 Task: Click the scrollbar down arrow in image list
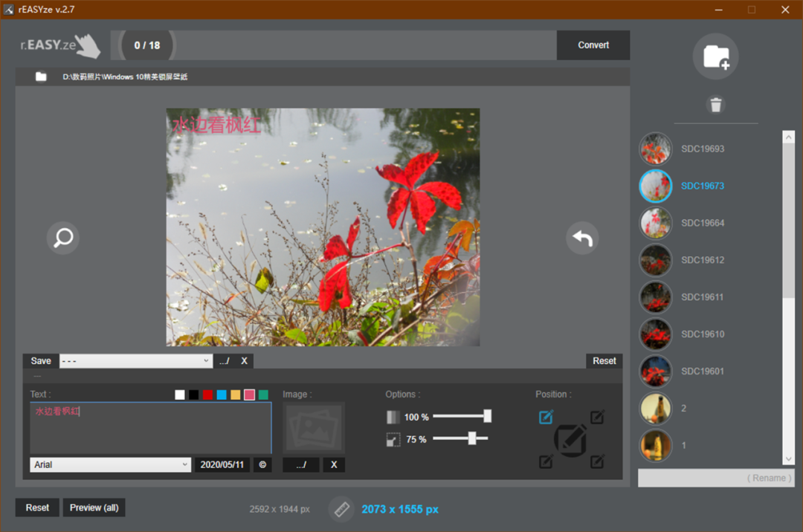(x=789, y=459)
